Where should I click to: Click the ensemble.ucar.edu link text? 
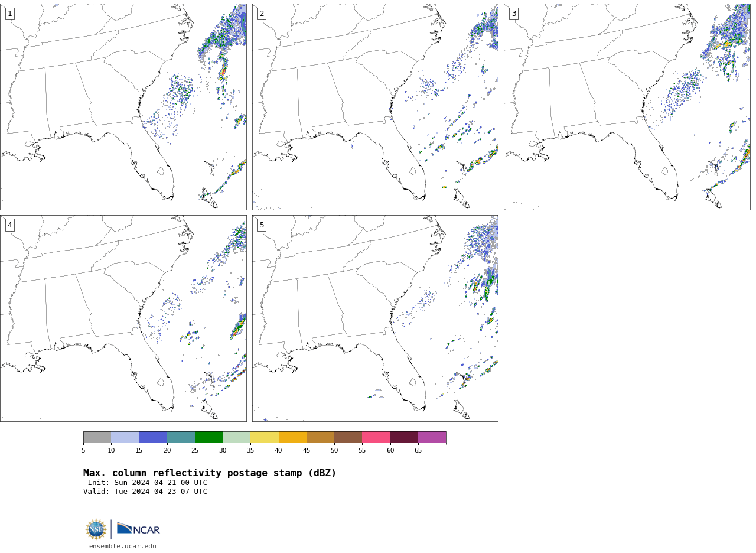click(x=123, y=547)
